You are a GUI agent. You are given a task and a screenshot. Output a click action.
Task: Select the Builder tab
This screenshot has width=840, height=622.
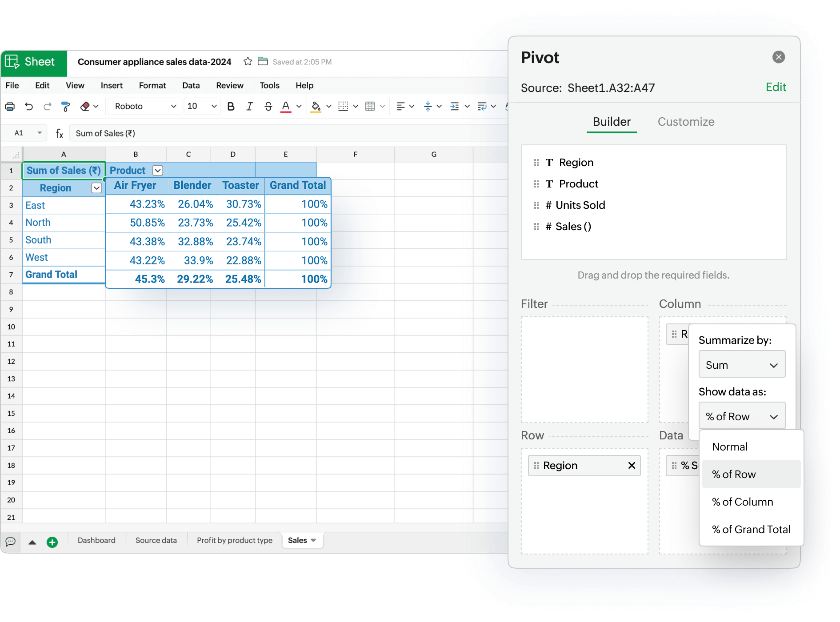pyautogui.click(x=612, y=122)
